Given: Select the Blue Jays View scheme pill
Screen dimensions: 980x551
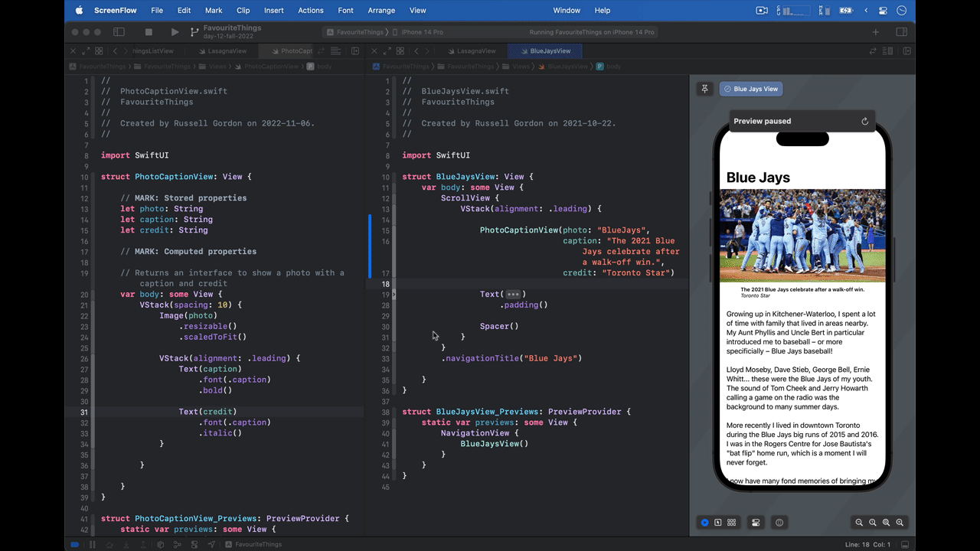Looking at the screenshot, I should [750, 88].
